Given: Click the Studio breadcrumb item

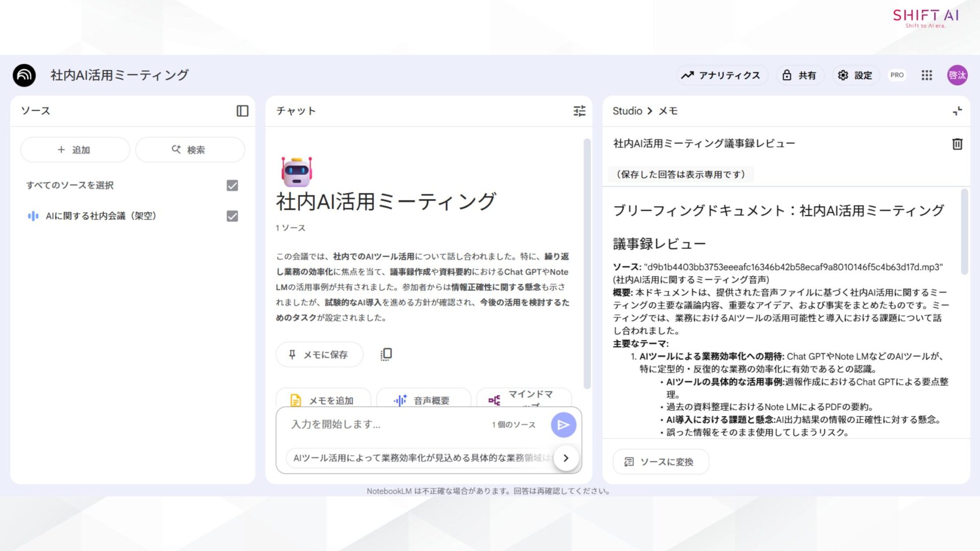Looking at the screenshot, I should pos(627,111).
